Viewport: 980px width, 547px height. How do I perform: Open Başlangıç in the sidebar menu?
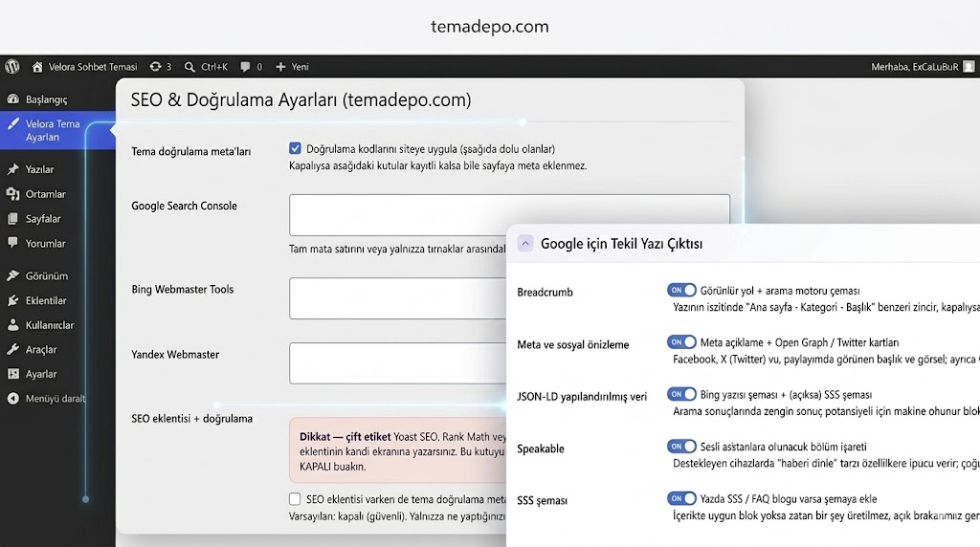point(46,99)
